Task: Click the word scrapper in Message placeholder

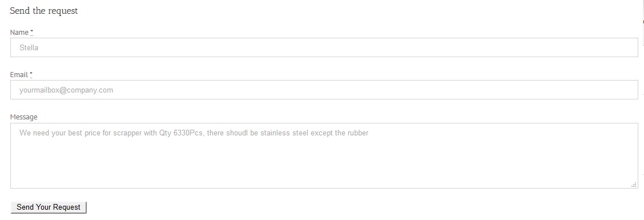Action: click(127, 133)
